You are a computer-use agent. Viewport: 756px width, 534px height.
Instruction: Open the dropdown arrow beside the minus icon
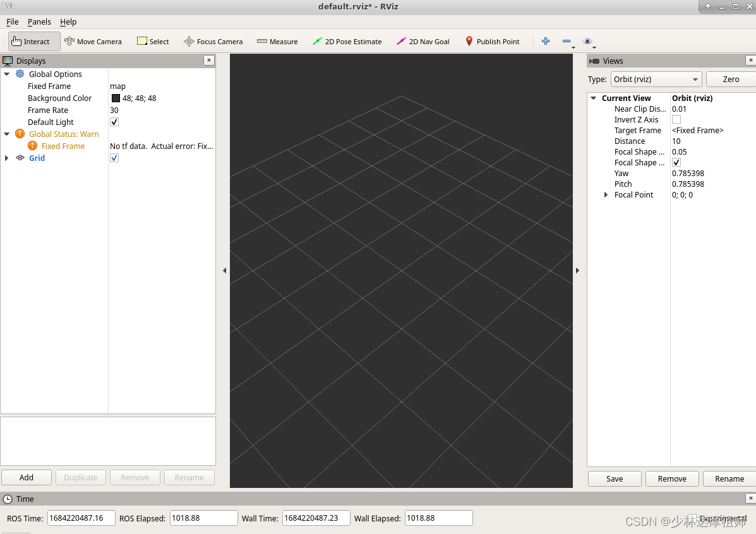[x=573, y=47]
